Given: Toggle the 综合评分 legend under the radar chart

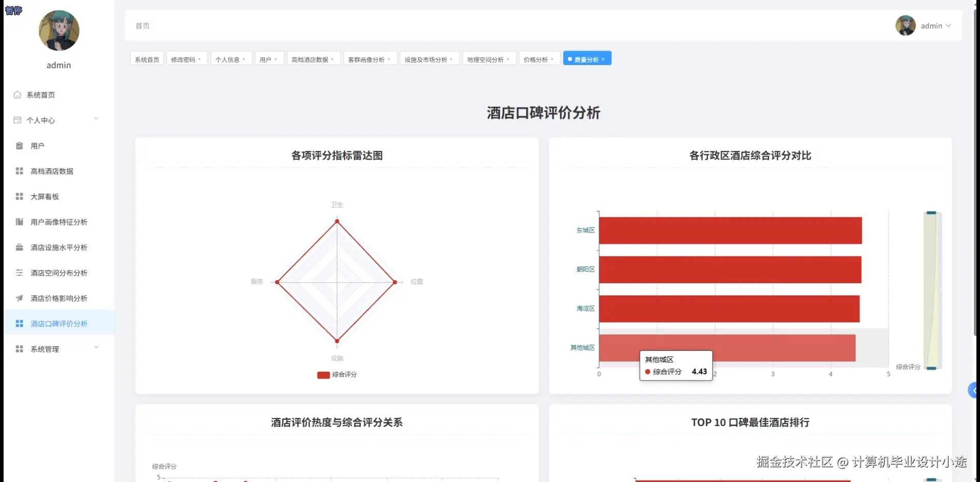Looking at the screenshot, I should pos(336,374).
